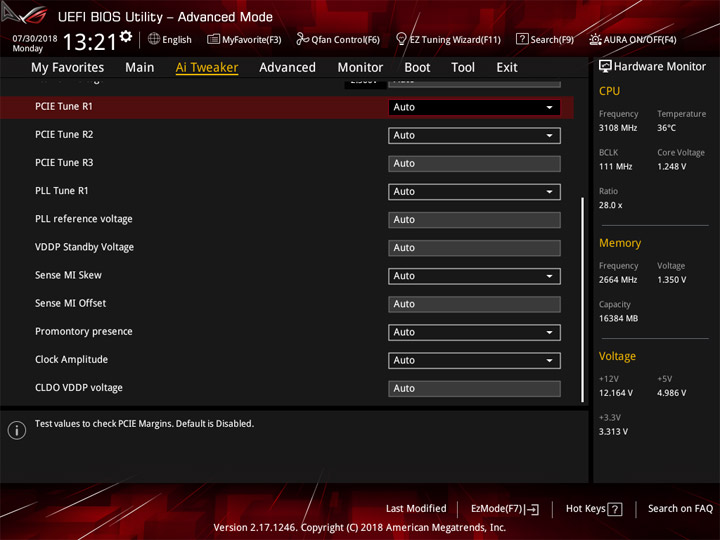Image resolution: width=720 pixels, height=540 pixels.
Task: Open the Tool tab
Action: tap(463, 68)
